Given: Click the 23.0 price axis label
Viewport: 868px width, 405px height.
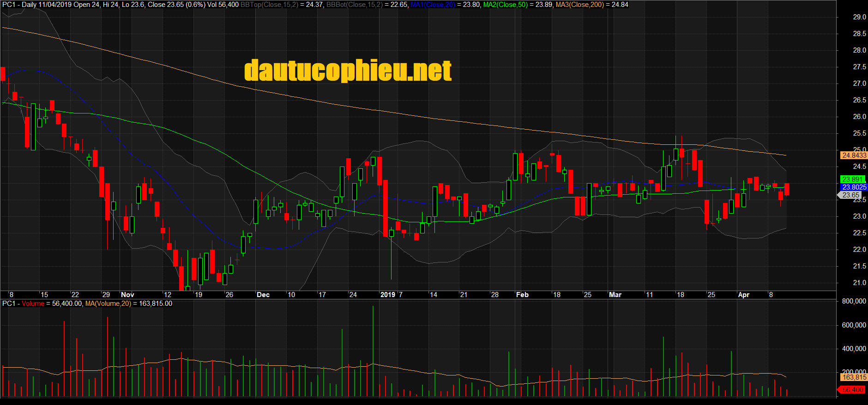Looking at the screenshot, I should pos(859,216).
